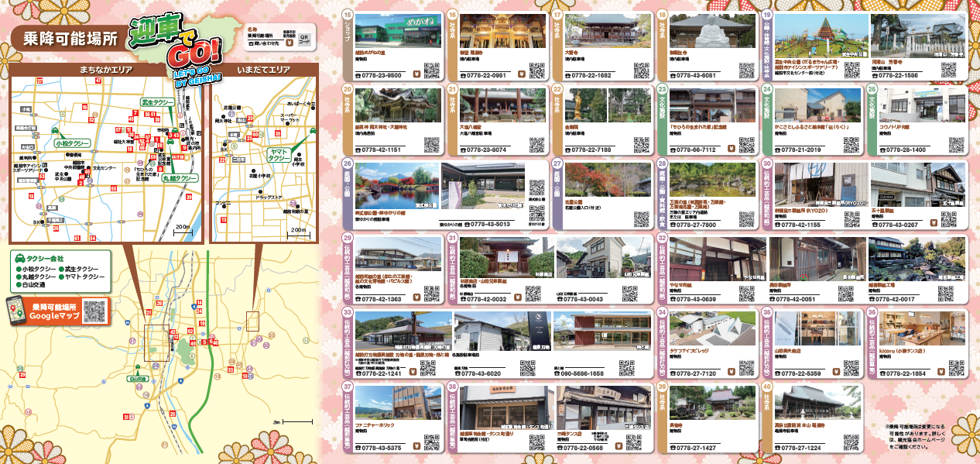
Task: Click the number 24 card badge
Action: click(768, 89)
